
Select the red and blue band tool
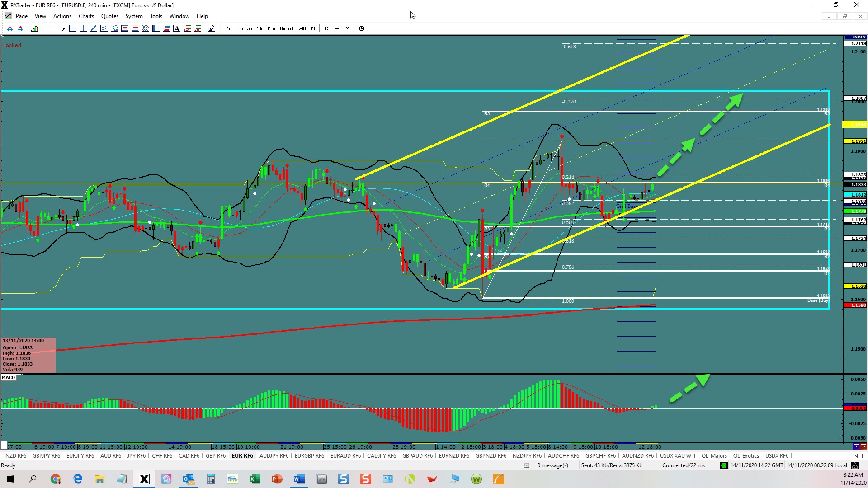[x=166, y=28]
